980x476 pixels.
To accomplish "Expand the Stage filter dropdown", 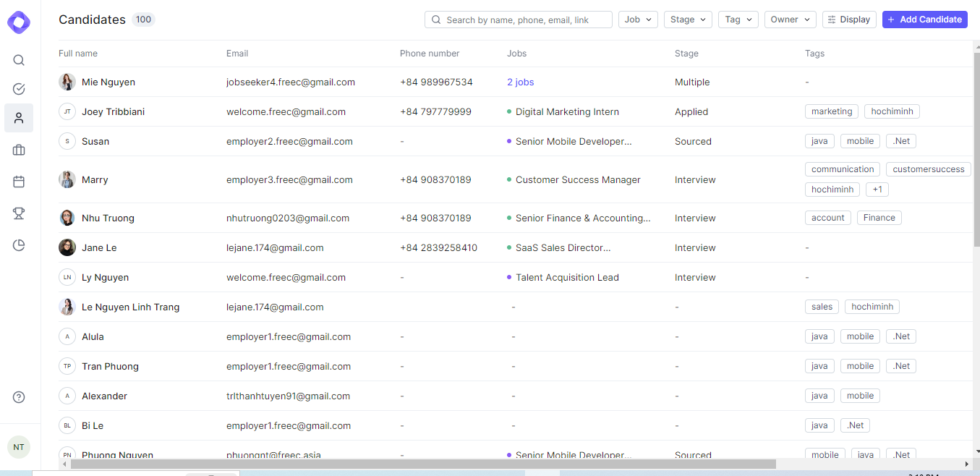I will coord(688,20).
